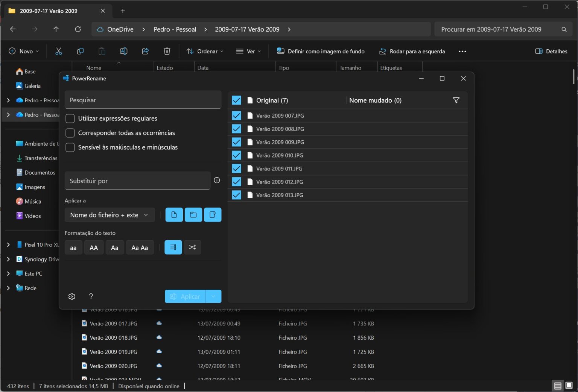Select Documentos in the navigation pane

(x=40, y=173)
